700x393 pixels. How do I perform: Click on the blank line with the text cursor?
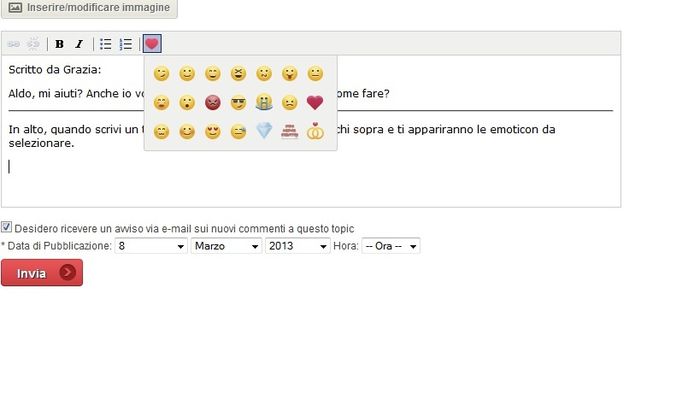point(311,167)
